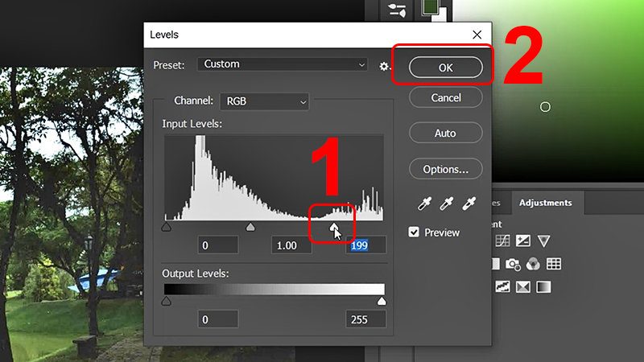This screenshot has width=644, height=362.
Task: Toggle the Preview checkbox
Action: 415,232
